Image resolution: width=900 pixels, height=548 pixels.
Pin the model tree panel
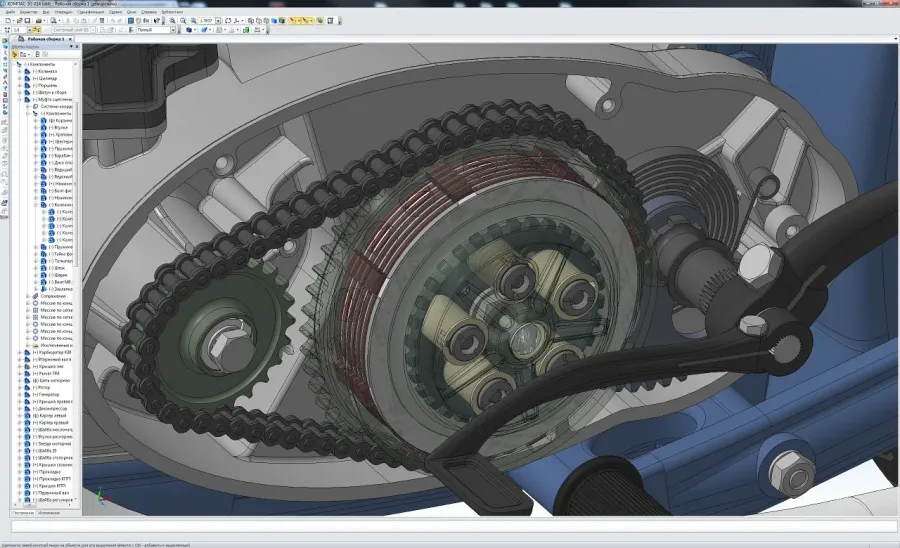point(71,46)
